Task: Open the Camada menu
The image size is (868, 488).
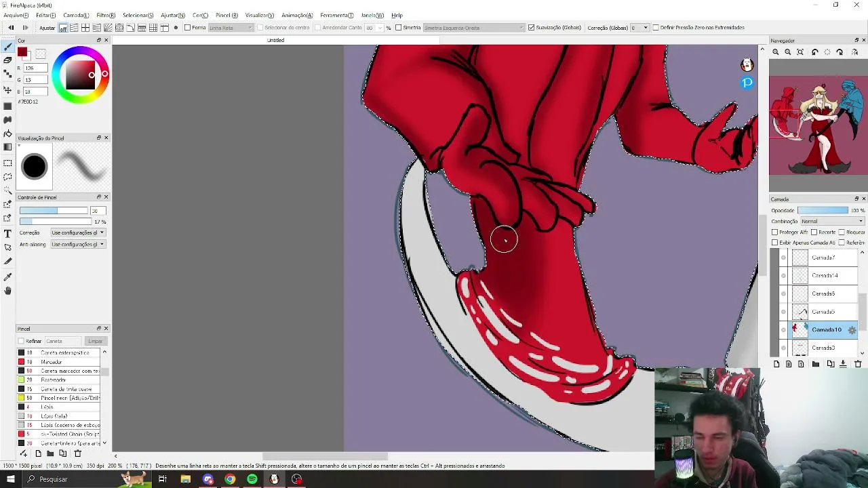Action: tap(76, 15)
